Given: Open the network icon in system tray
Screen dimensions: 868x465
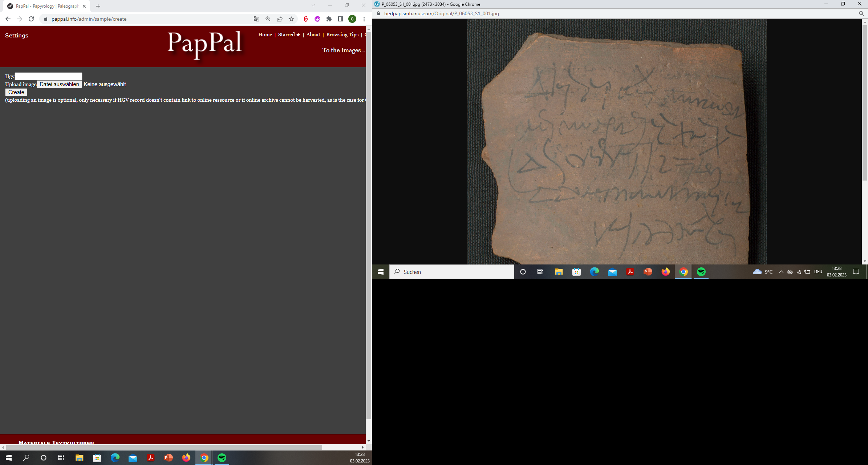Looking at the screenshot, I should point(799,272).
